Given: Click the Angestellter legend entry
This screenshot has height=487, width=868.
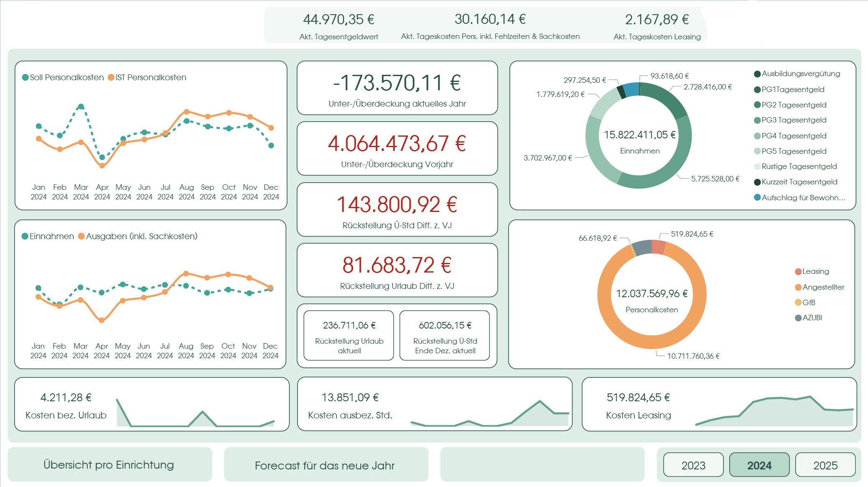Looking at the screenshot, I should (x=823, y=287).
